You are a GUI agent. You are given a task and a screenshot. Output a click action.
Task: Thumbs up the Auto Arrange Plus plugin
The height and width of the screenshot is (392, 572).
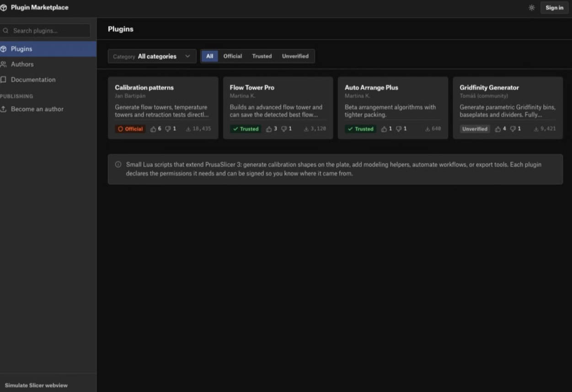384,129
